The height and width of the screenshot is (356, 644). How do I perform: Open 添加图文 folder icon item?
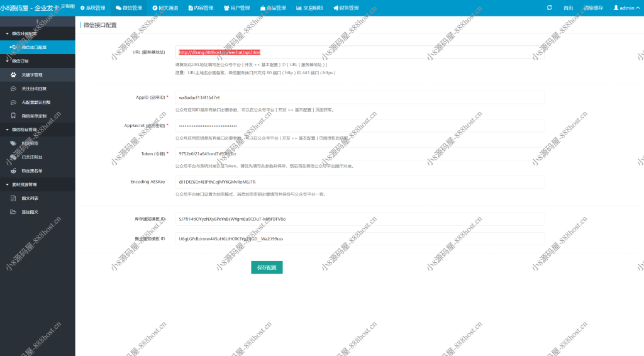[37, 212]
